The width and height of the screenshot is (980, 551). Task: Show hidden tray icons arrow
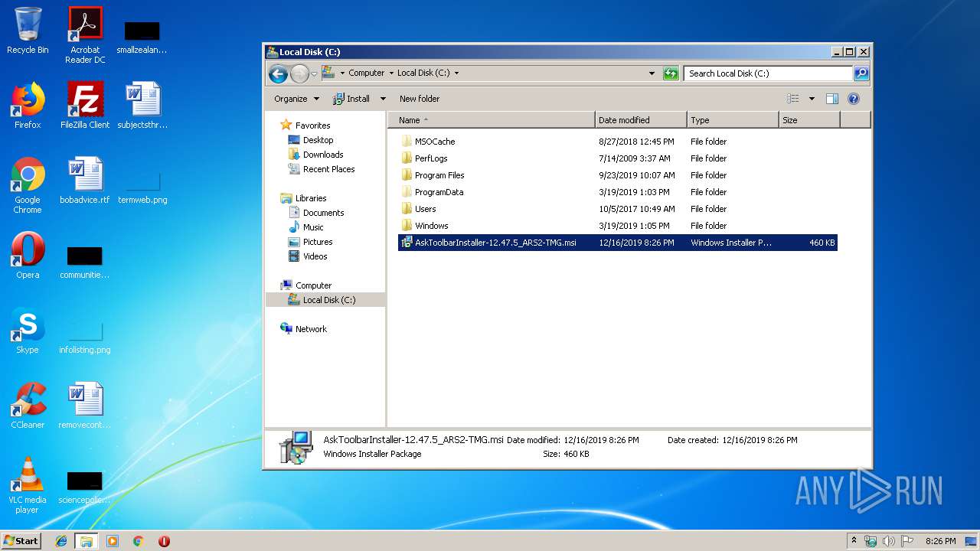pos(854,541)
